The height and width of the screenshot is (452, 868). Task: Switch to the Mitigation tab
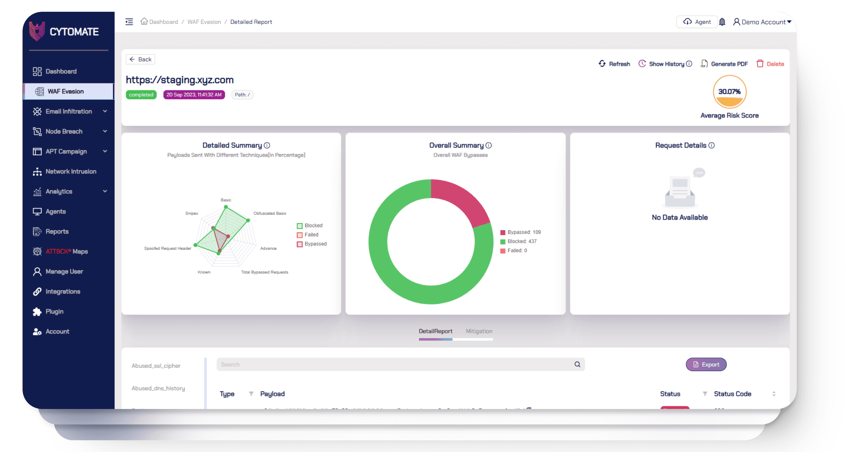point(479,331)
